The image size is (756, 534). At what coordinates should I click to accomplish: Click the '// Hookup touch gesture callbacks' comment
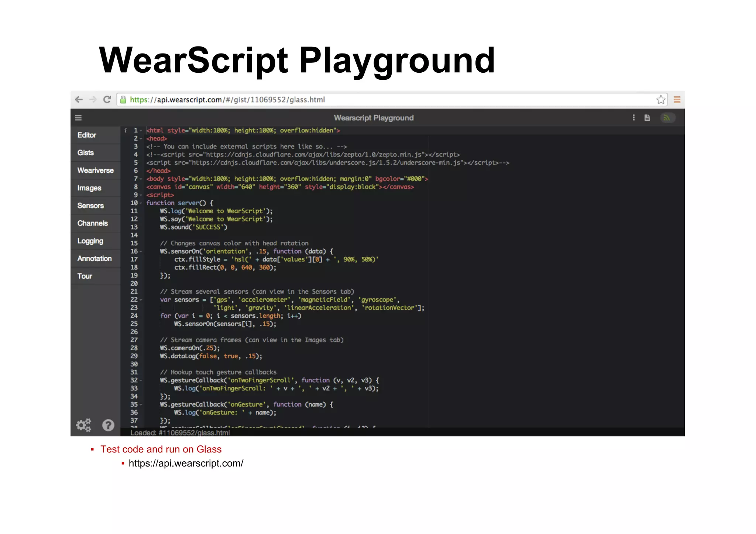218,372
